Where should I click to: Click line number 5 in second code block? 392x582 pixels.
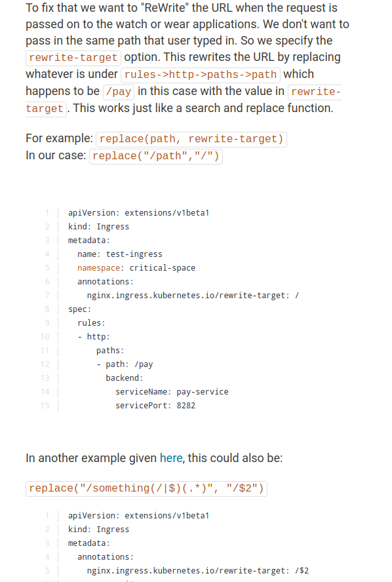tap(47, 571)
